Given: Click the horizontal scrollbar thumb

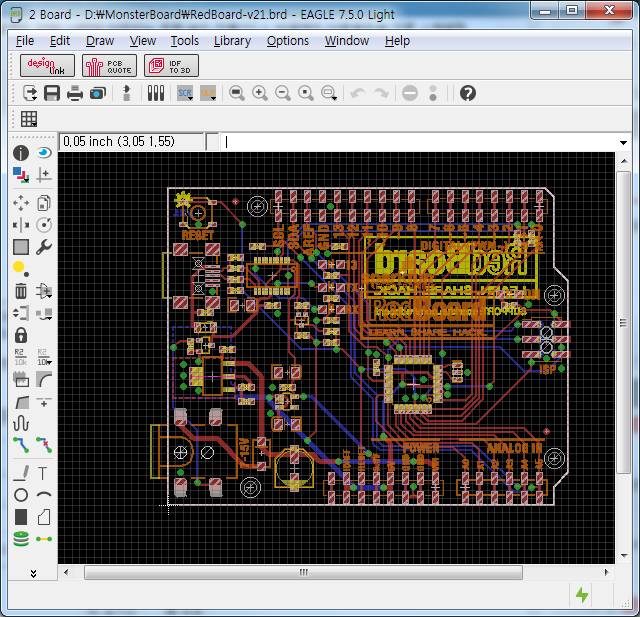Looking at the screenshot, I should pos(303,572).
